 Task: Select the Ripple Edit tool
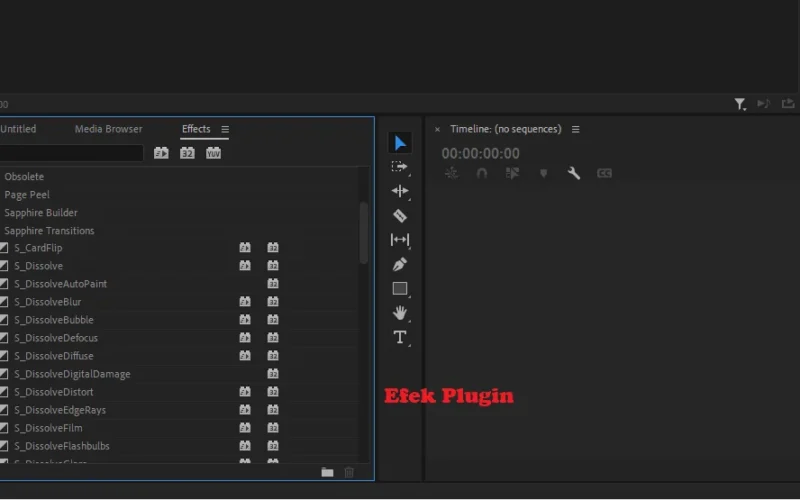[400, 191]
